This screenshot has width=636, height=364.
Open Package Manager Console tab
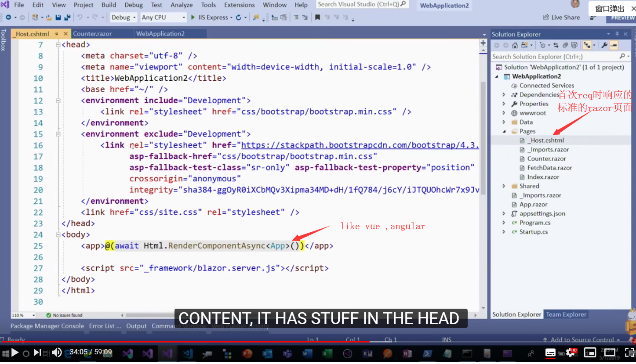pyautogui.click(x=47, y=326)
